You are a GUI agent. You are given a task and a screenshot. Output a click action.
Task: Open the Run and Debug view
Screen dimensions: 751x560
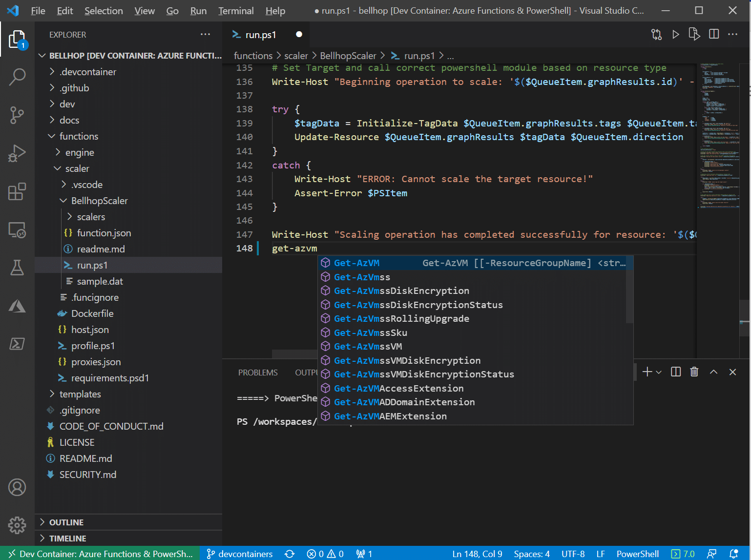[18, 153]
